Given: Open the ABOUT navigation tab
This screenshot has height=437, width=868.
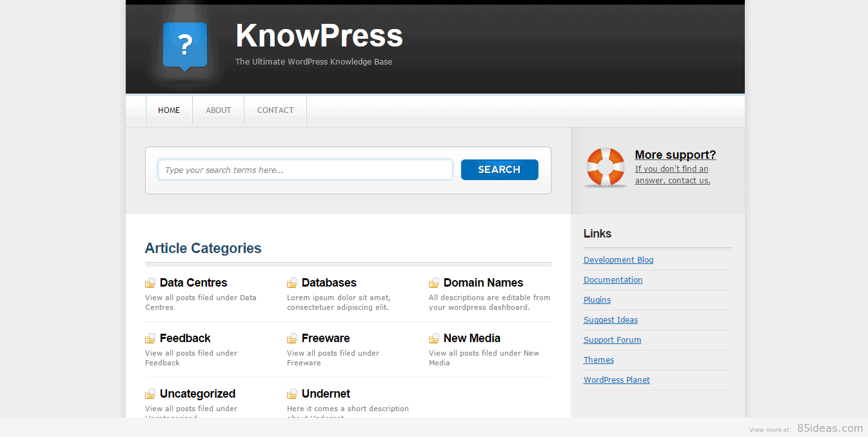Looking at the screenshot, I should (218, 110).
